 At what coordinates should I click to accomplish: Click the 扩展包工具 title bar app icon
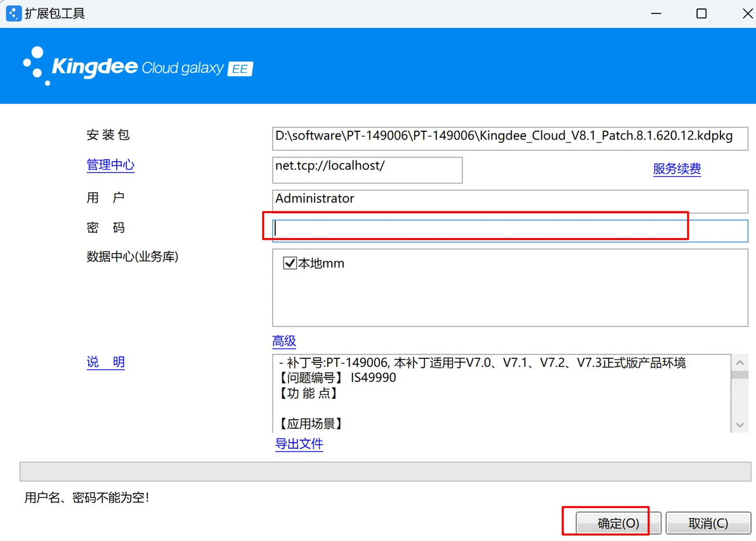tap(13, 13)
